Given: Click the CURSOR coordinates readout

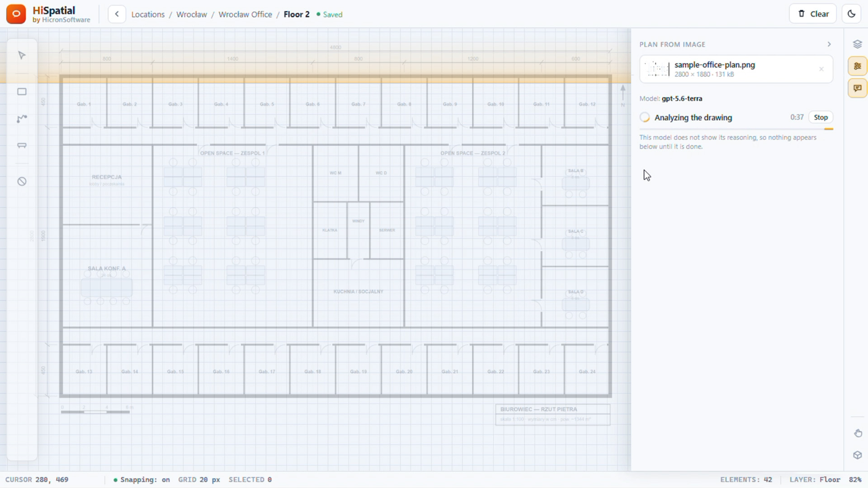Looking at the screenshot, I should 37,480.
